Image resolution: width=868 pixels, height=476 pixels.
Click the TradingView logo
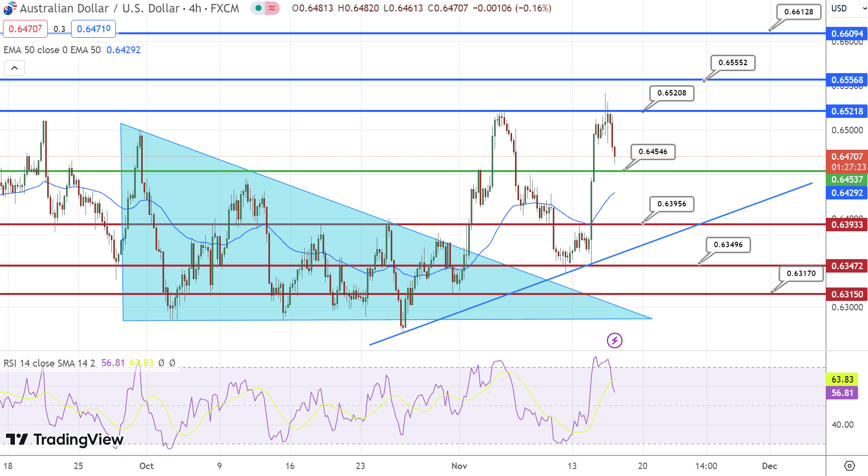pyautogui.click(x=65, y=439)
